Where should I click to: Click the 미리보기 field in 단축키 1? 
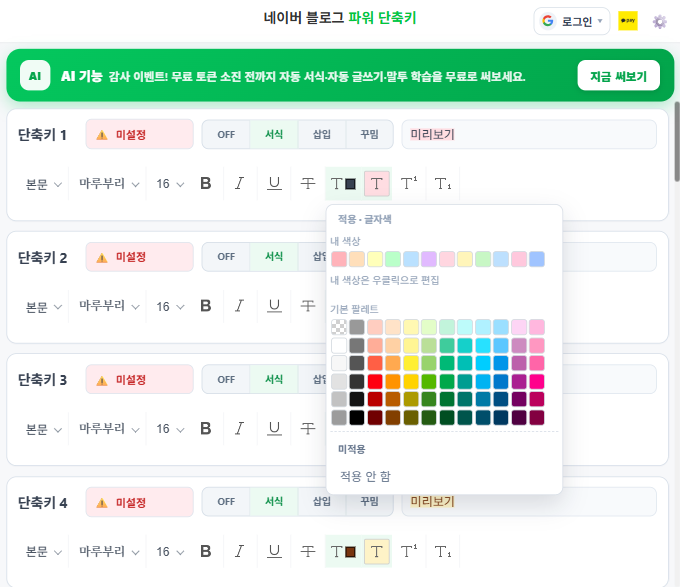529,134
